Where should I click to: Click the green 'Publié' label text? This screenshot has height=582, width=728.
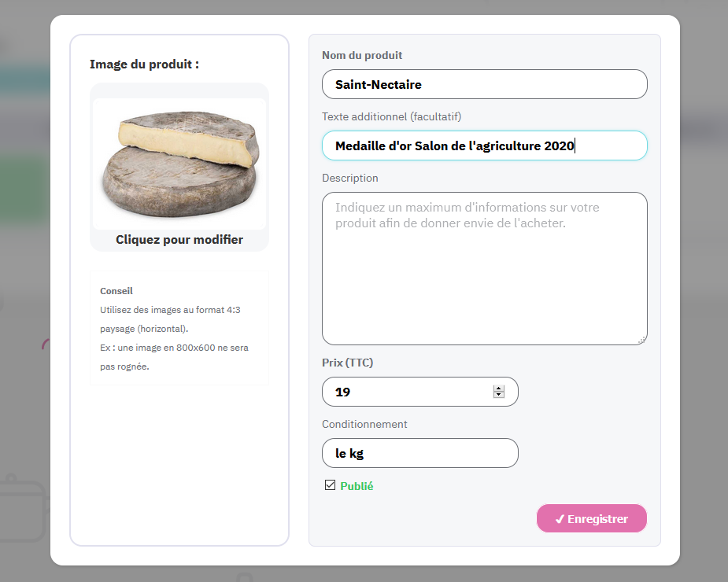point(357,486)
